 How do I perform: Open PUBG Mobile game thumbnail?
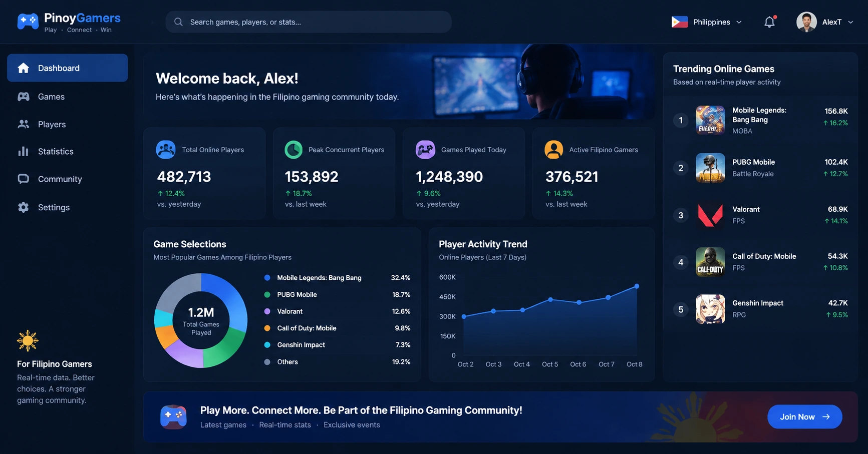click(710, 168)
